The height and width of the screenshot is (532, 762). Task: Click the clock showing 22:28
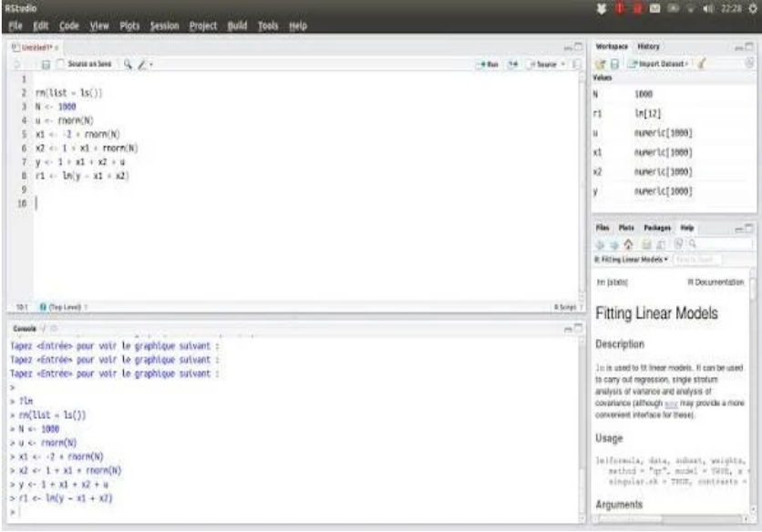point(731,9)
